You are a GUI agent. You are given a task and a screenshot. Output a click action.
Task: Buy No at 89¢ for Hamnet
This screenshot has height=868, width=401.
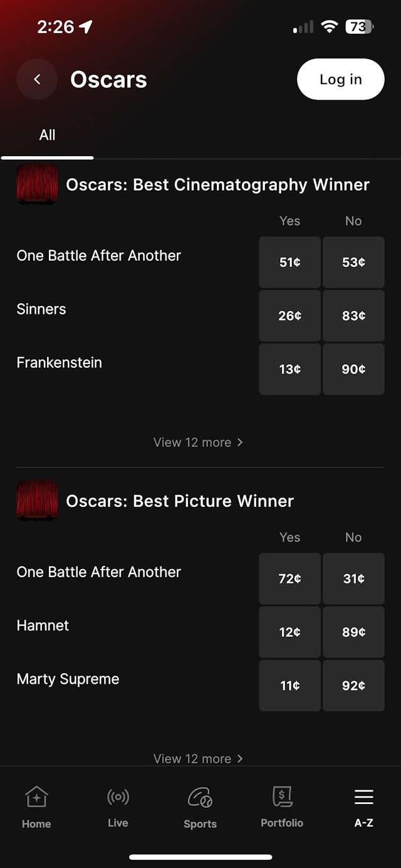pos(353,632)
